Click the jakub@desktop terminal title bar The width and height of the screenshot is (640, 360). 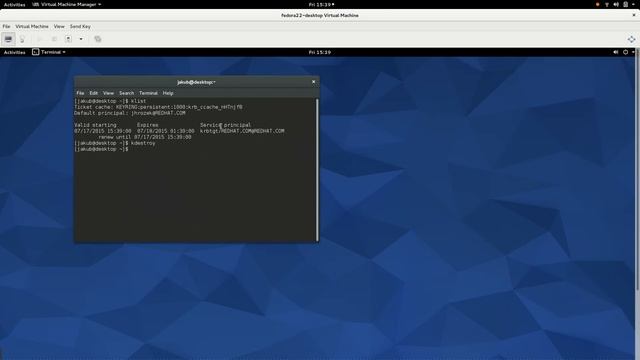pyautogui.click(x=196, y=82)
